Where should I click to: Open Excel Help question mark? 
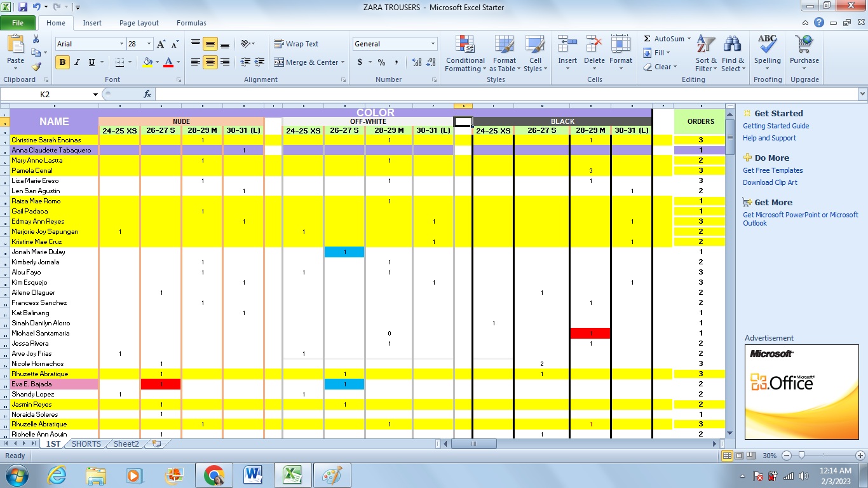[819, 23]
